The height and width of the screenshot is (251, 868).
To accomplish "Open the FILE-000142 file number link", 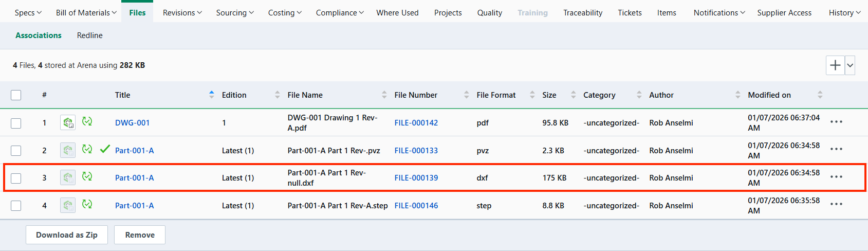I will (416, 122).
